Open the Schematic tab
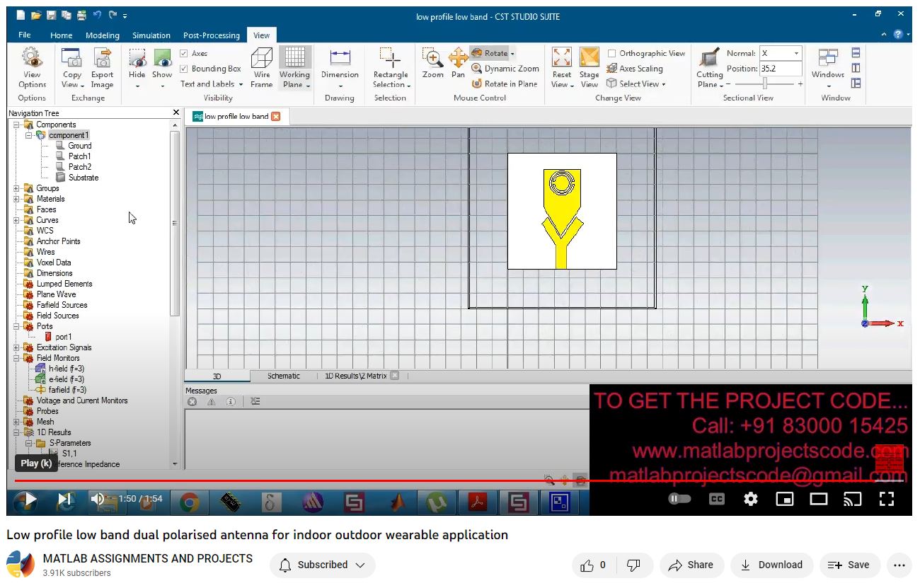 (x=283, y=376)
